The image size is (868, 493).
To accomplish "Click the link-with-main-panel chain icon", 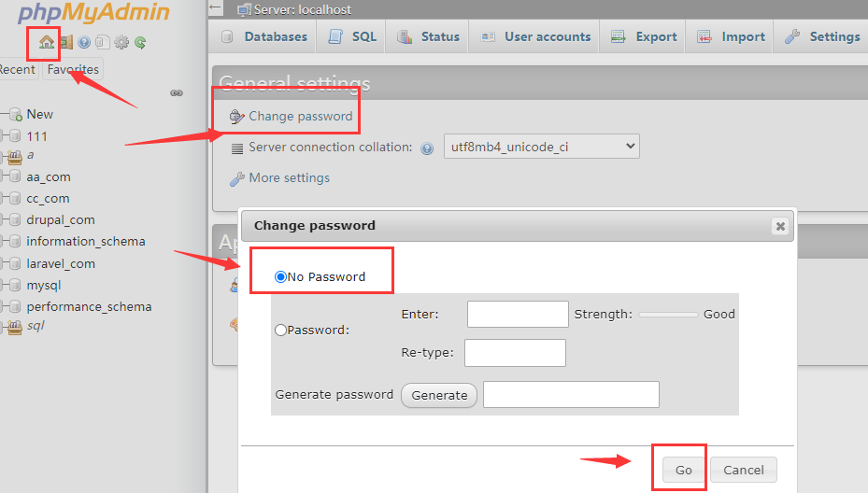I will (176, 92).
